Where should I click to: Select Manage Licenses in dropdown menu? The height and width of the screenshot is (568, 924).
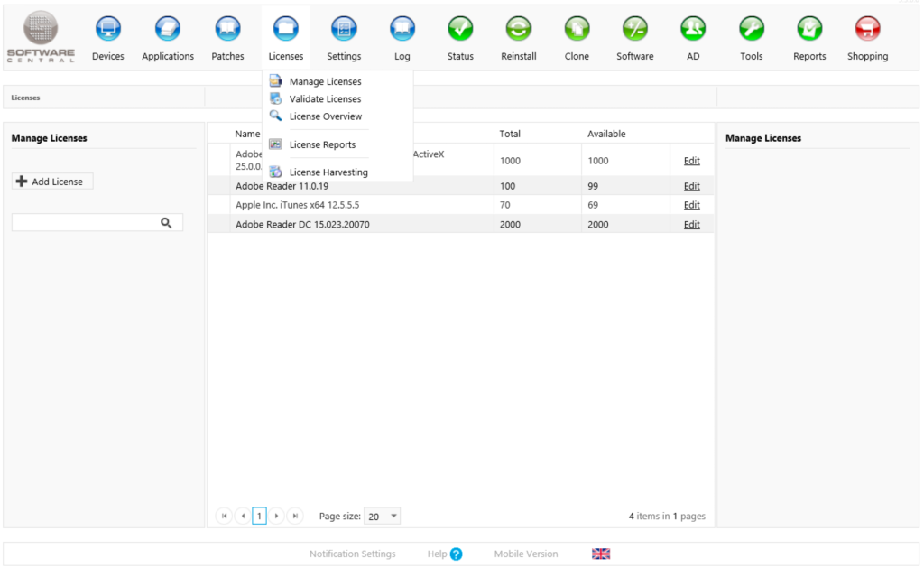click(325, 81)
